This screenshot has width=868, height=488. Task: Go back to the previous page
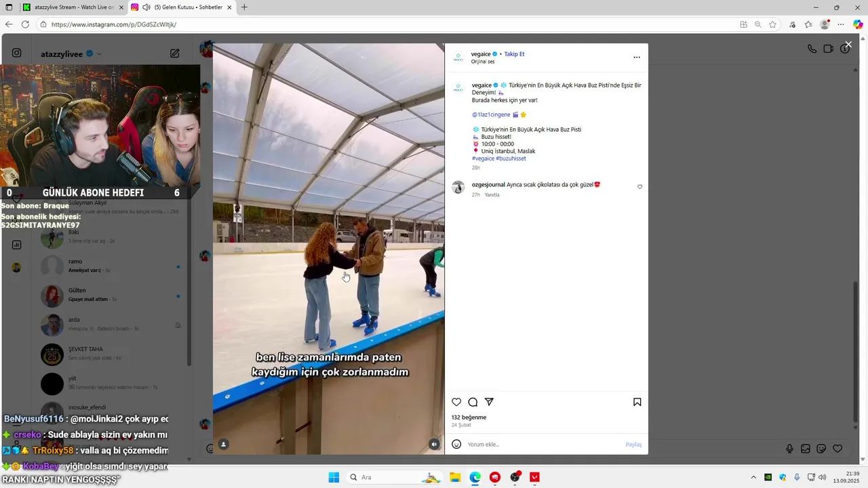[9, 24]
